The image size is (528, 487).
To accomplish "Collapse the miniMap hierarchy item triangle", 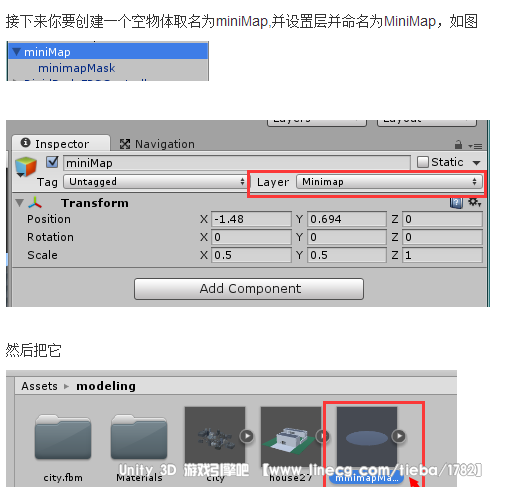I will [16, 52].
